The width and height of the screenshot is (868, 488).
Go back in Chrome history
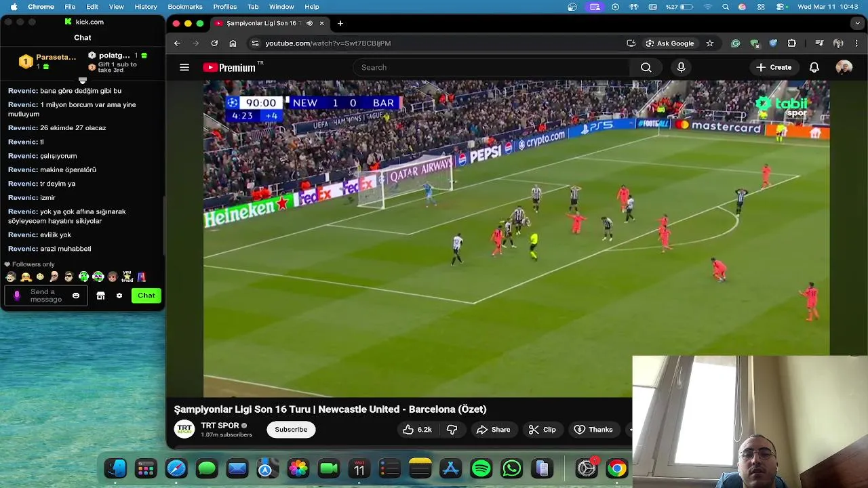click(x=177, y=43)
